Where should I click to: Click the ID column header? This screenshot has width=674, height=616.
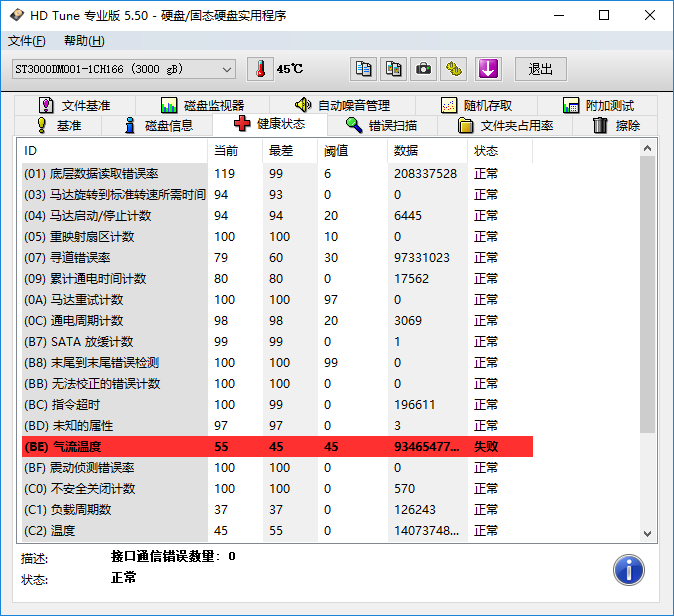(x=113, y=151)
